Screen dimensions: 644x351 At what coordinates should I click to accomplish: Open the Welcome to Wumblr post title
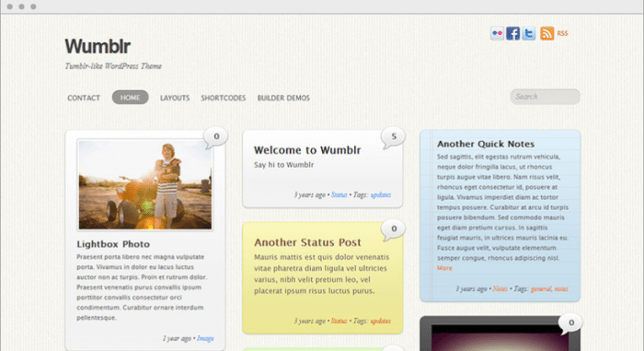point(307,150)
